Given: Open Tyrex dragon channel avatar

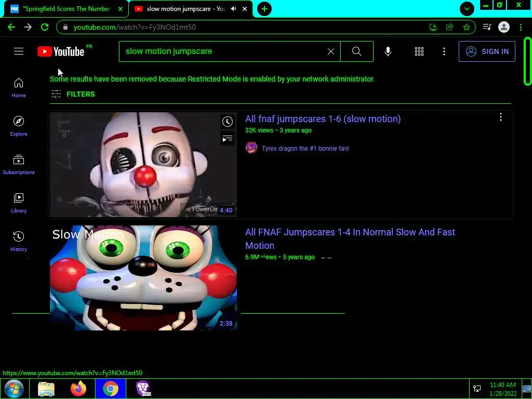Looking at the screenshot, I should (x=251, y=148).
